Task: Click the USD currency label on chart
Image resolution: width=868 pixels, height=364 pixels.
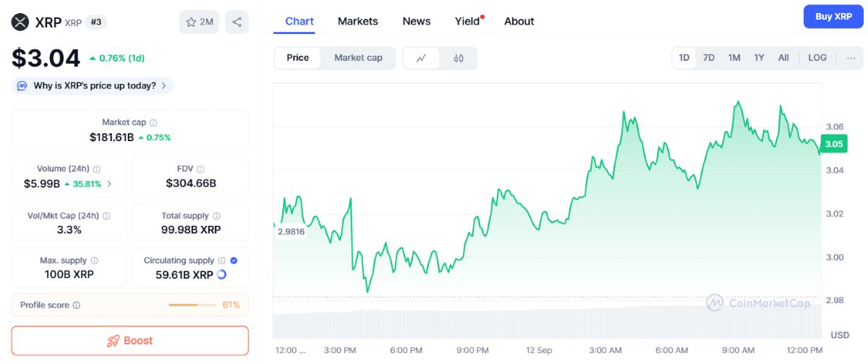Action: (840, 336)
